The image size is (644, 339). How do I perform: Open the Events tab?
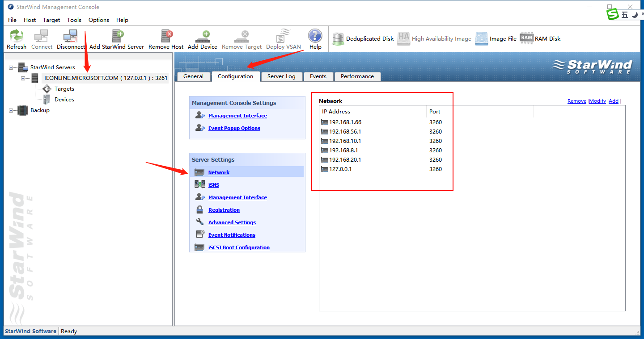(318, 76)
